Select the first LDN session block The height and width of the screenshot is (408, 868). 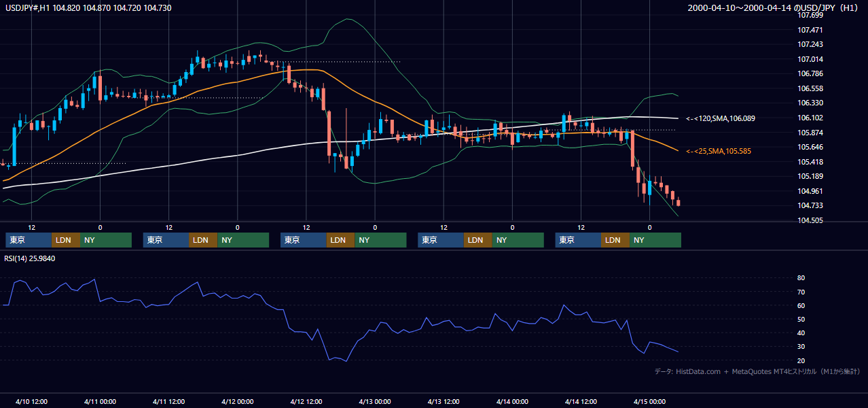click(65, 240)
